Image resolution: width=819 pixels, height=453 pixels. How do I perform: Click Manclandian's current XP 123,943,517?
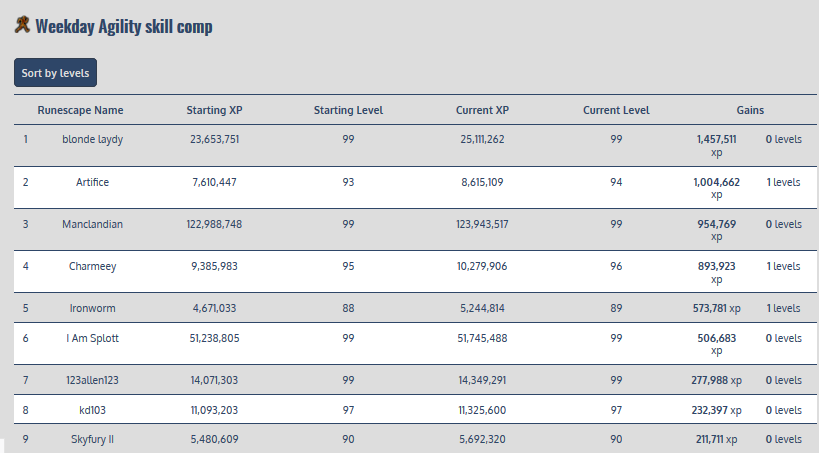482,224
